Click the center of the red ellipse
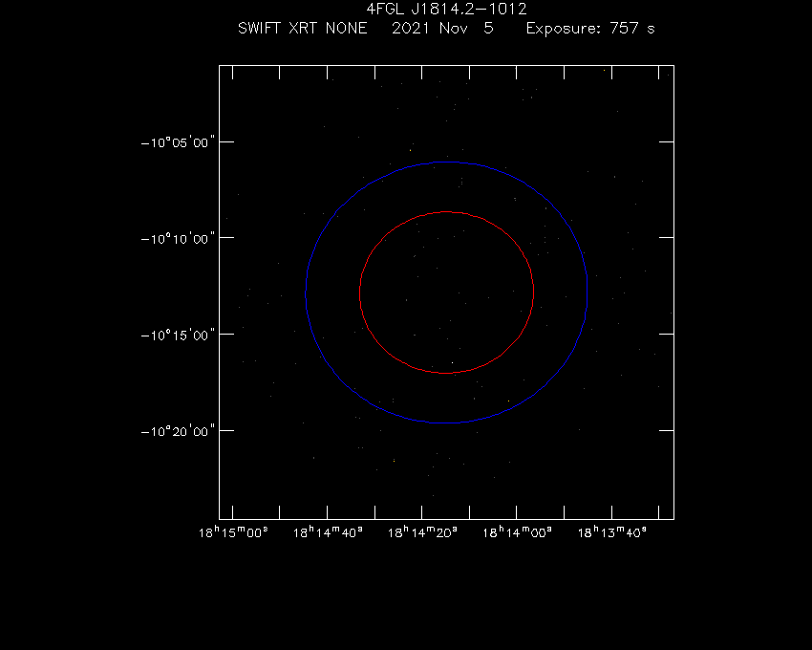Screen dimensions: 812x650 pyautogui.click(x=446, y=292)
